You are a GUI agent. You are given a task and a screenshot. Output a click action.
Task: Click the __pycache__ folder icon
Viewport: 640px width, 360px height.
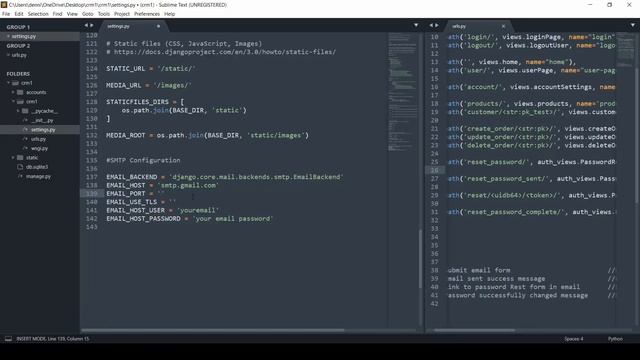[25, 111]
